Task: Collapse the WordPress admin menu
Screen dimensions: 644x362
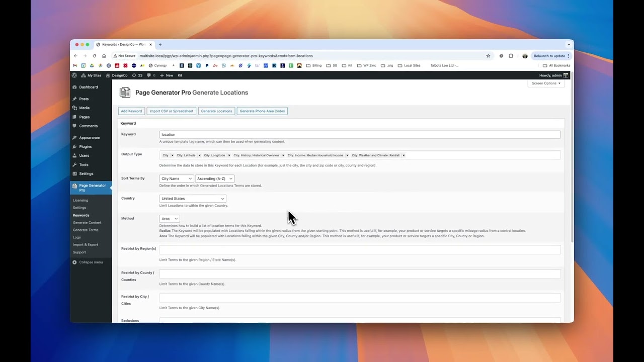Action: pos(88,262)
